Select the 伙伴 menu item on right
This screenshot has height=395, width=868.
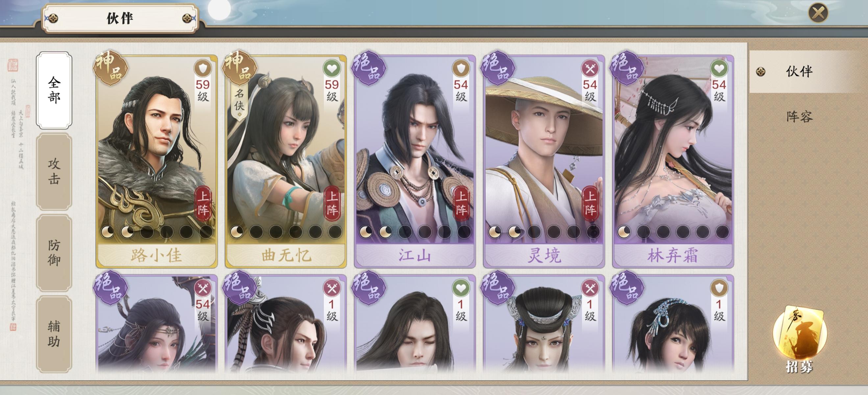(799, 71)
